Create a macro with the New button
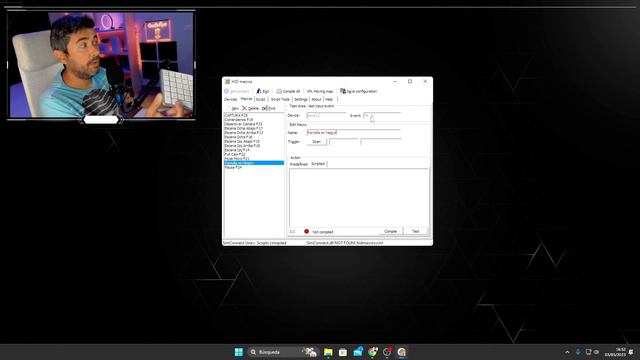The width and height of the screenshot is (640, 360). [233, 108]
